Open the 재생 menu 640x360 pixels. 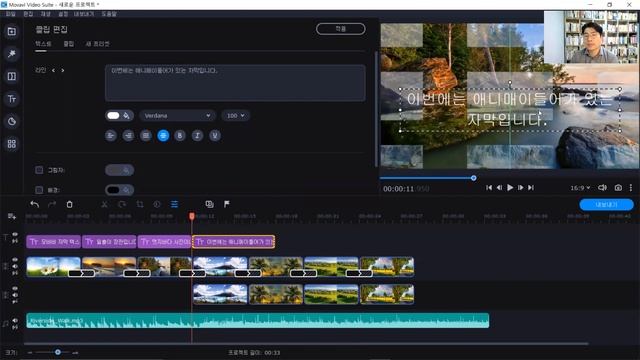pos(45,14)
